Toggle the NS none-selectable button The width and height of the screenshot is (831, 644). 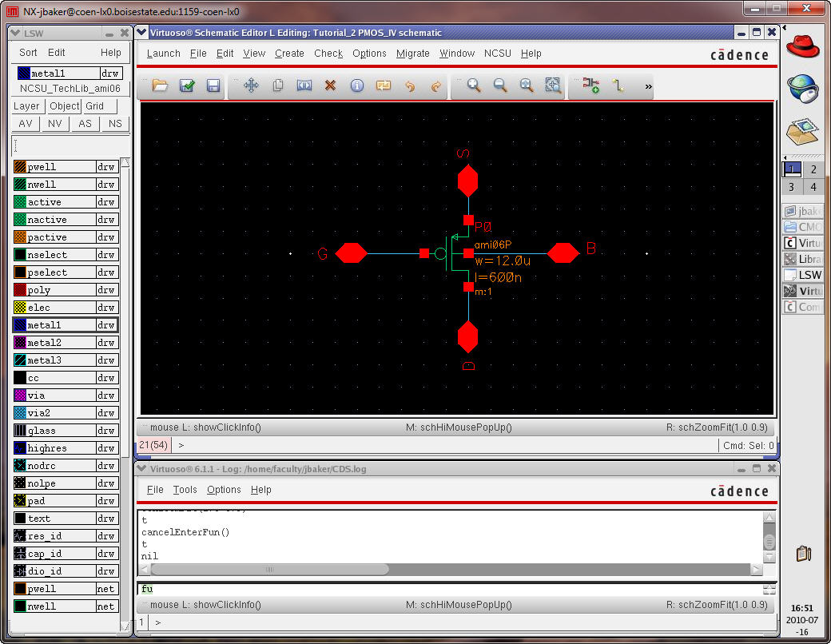coord(116,124)
